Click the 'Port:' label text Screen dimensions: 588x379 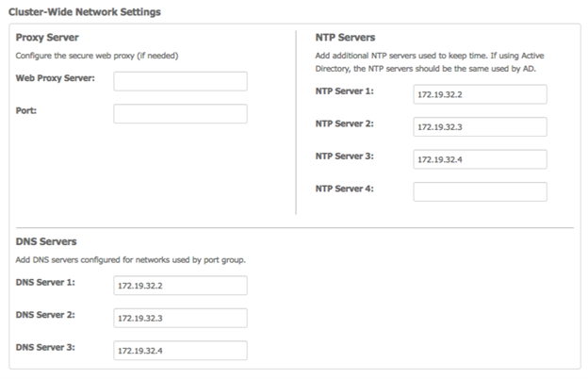pyautogui.click(x=25, y=110)
